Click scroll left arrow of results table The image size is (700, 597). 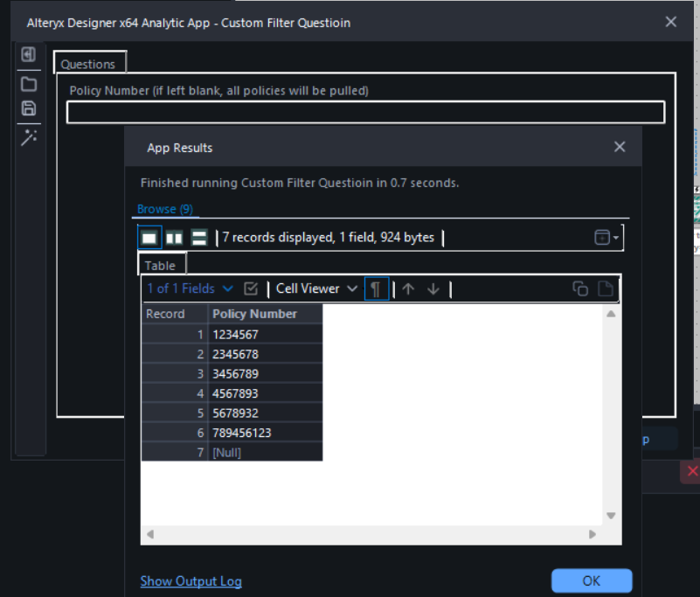point(150,534)
